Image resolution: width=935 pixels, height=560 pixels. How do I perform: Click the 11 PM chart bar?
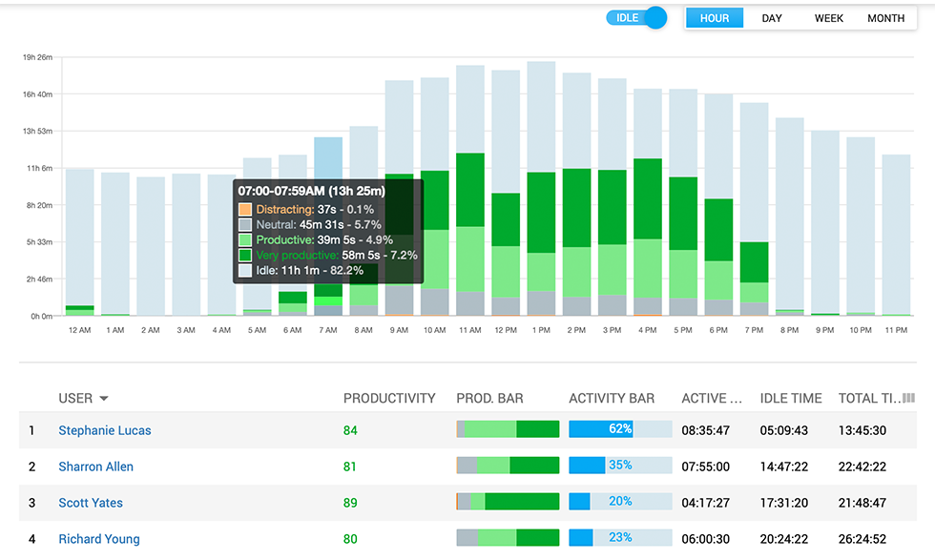tap(896, 235)
